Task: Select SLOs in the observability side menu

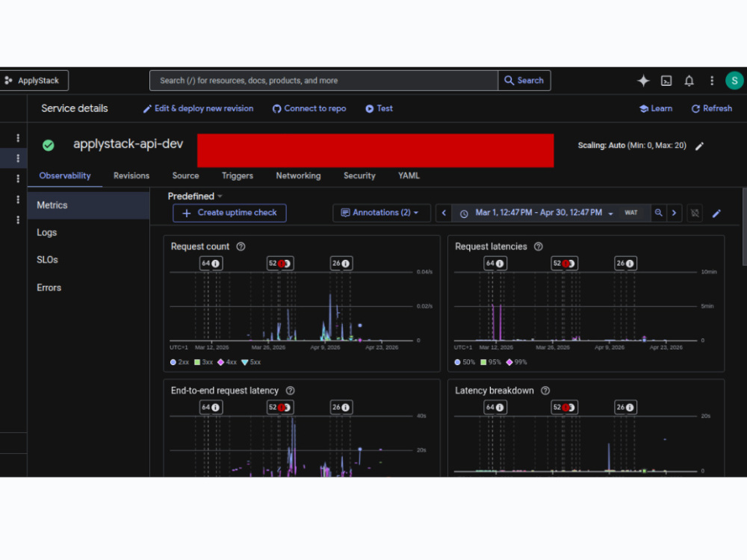Action: tap(89, 260)
